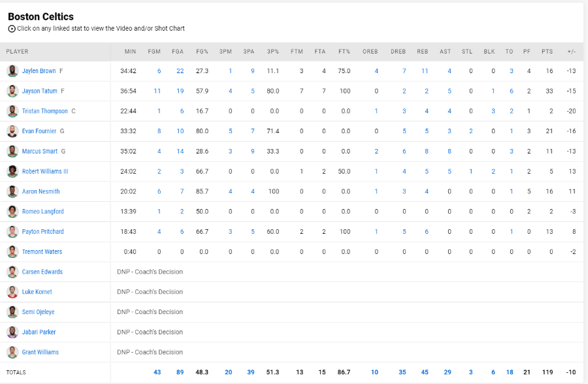This screenshot has height=384, width=588.
Task: Click the video play icon near instructions
Action: click(12, 29)
